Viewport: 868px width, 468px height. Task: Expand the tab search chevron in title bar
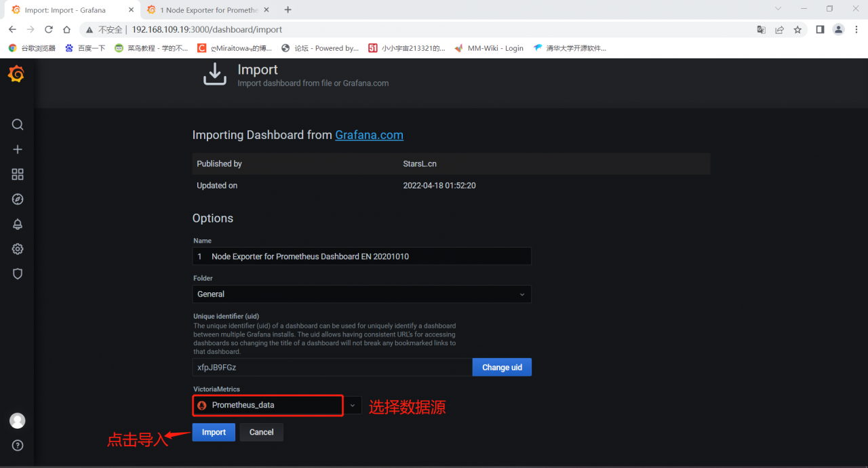(778, 9)
